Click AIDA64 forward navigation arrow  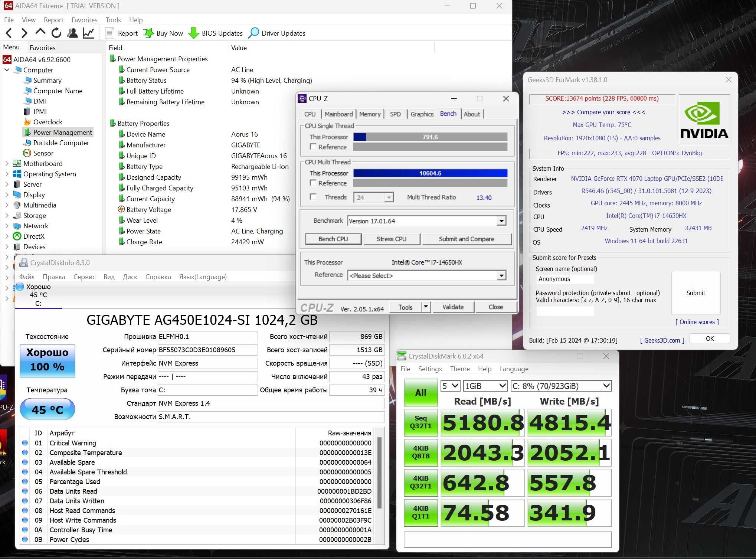pos(24,33)
